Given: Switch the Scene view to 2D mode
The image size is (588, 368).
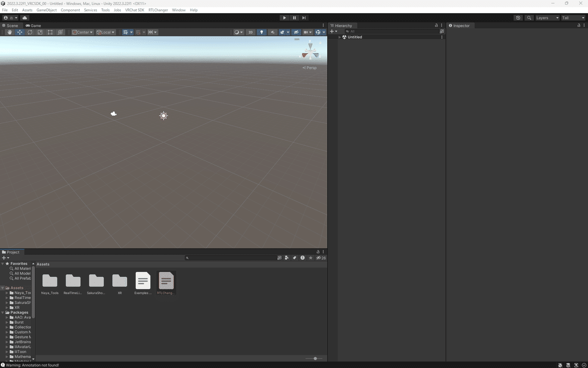Looking at the screenshot, I should point(250,32).
